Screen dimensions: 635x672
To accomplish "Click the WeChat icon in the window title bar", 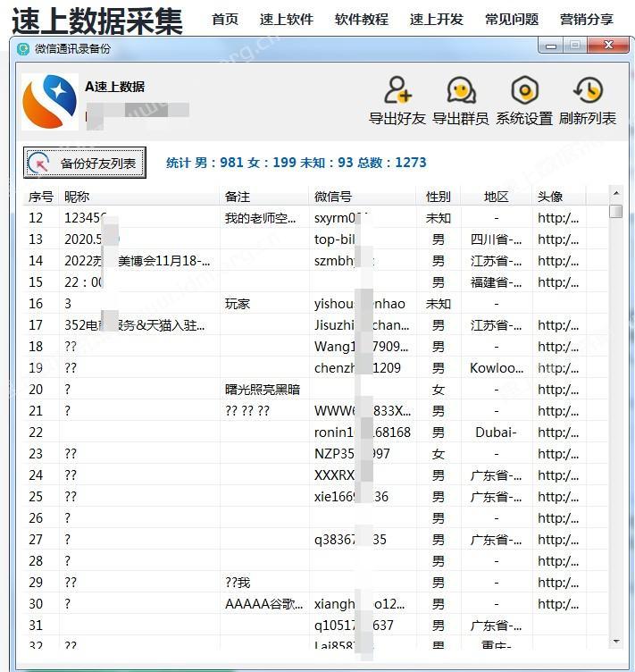I will 22,49.
